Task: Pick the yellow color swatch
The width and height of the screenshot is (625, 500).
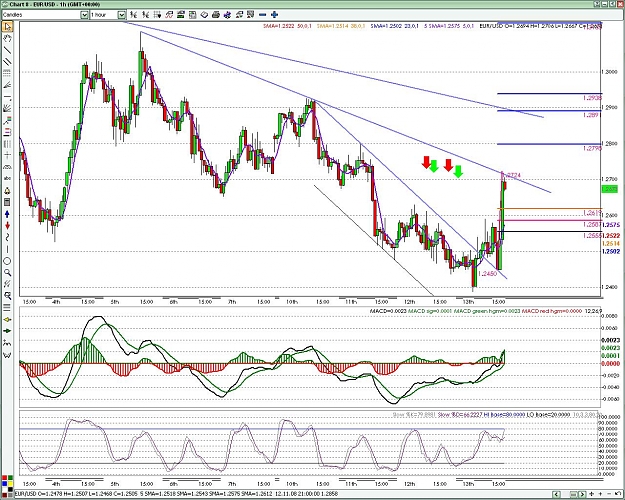Action: [x=10, y=484]
